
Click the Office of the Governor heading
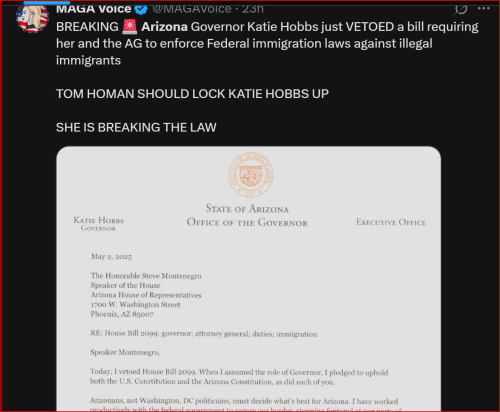pyautogui.click(x=247, y=222)
